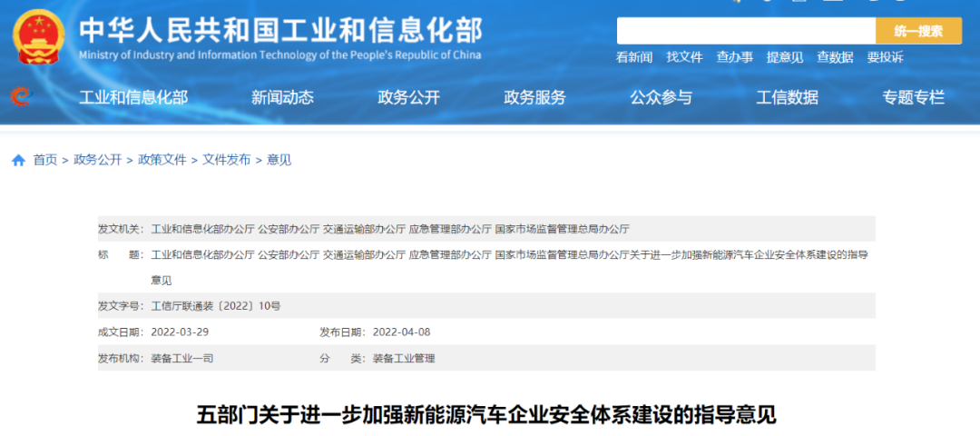Screen dimensions: 980x436
Task: Open 看新闻 quick link
Action: point(633,57)
